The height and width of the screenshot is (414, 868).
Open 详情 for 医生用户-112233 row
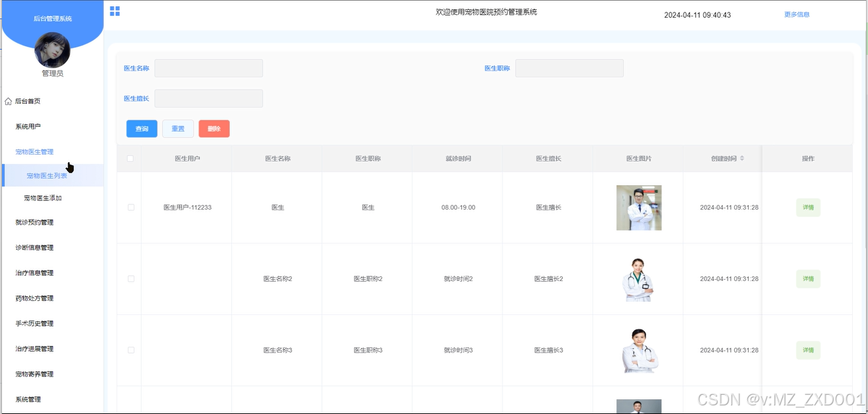[808, 208]
